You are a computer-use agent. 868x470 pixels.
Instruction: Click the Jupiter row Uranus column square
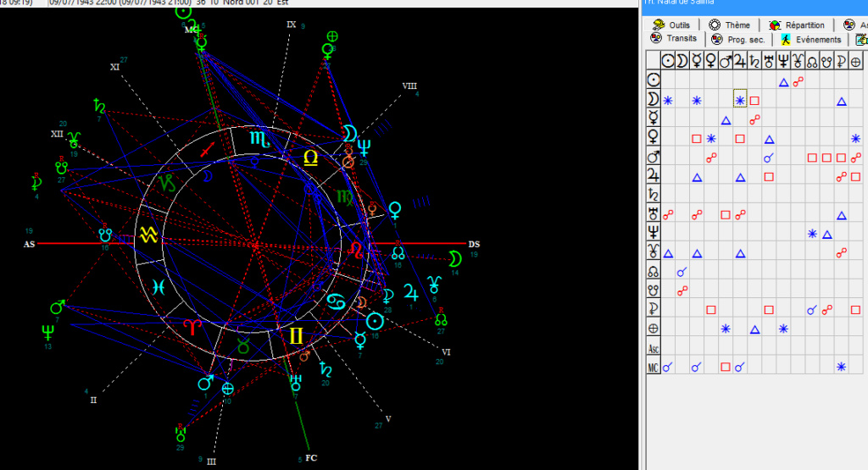point(768,177)
